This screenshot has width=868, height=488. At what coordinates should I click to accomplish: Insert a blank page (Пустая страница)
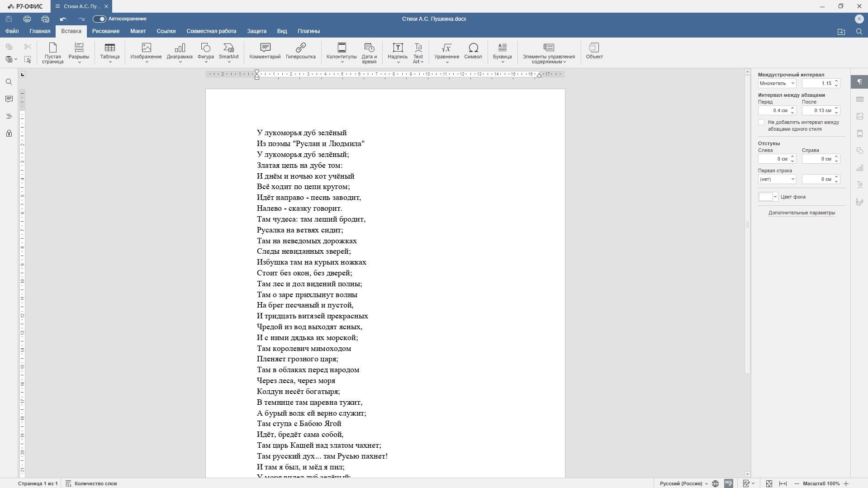point(52,53)
